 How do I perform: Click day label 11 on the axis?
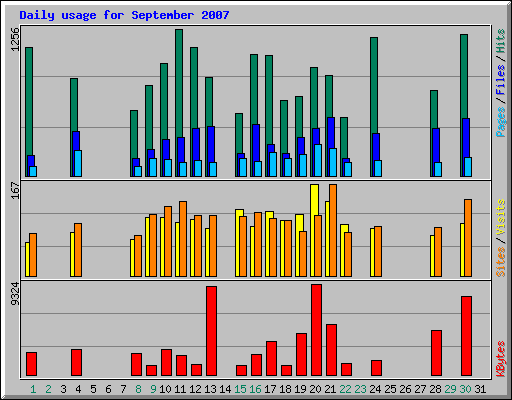coord(180,389)
